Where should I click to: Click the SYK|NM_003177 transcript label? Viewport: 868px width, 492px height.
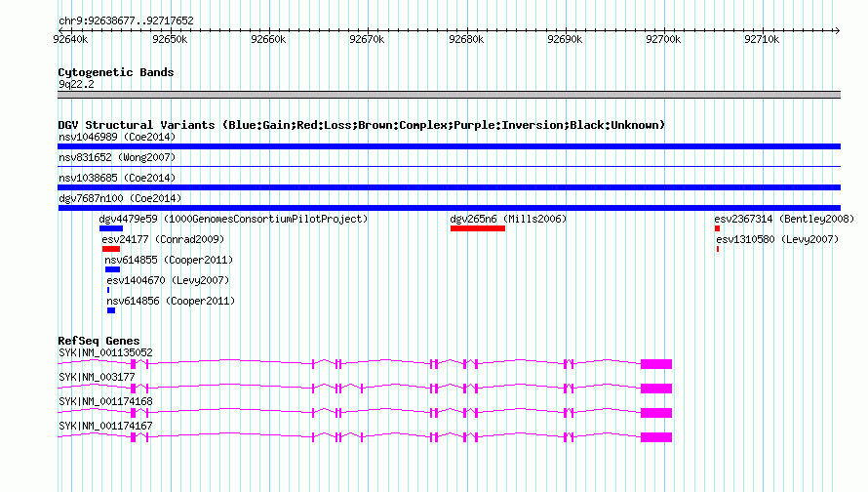pos(97,378)
